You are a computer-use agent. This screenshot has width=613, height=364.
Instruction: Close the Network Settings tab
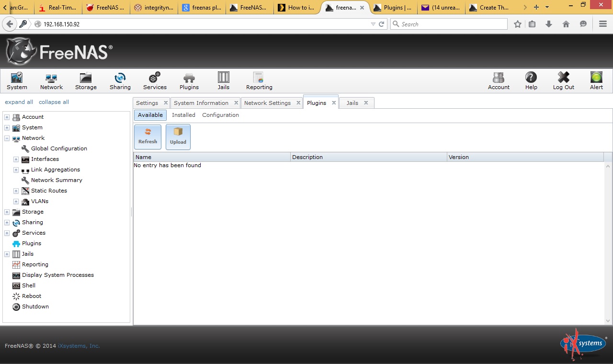pos(298,103)
